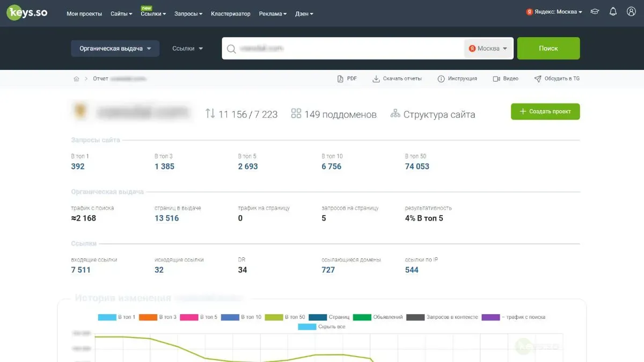Click the up-down arrows icon near 11 156

point(210,114)
